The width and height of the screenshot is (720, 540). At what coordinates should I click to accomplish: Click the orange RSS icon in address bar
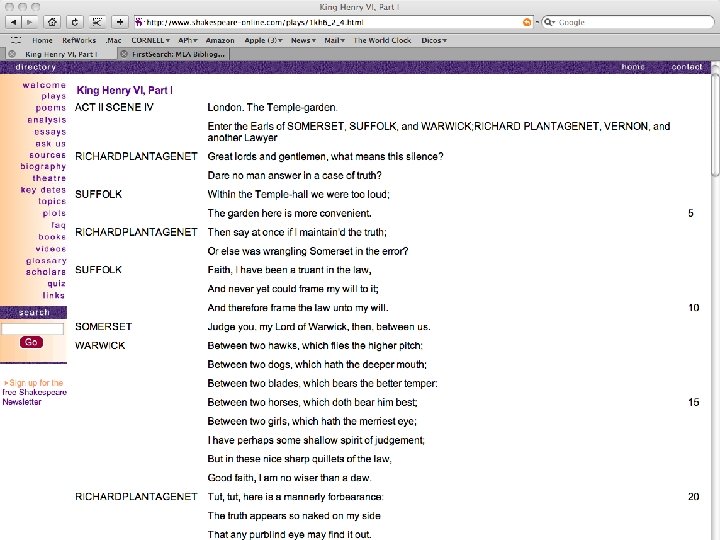coord(527,22)
